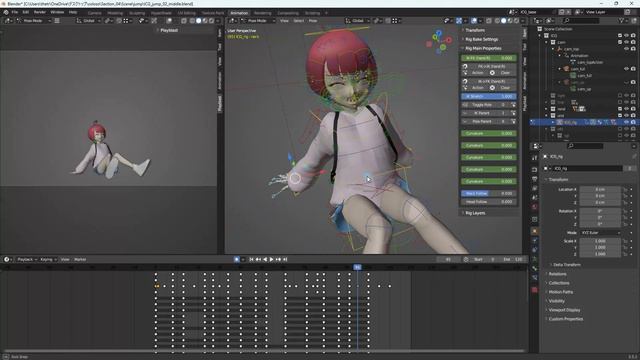Open the Object properties tab icon
Image resolution: width=640 pixels, height=360 pixels.
[535, 231]
